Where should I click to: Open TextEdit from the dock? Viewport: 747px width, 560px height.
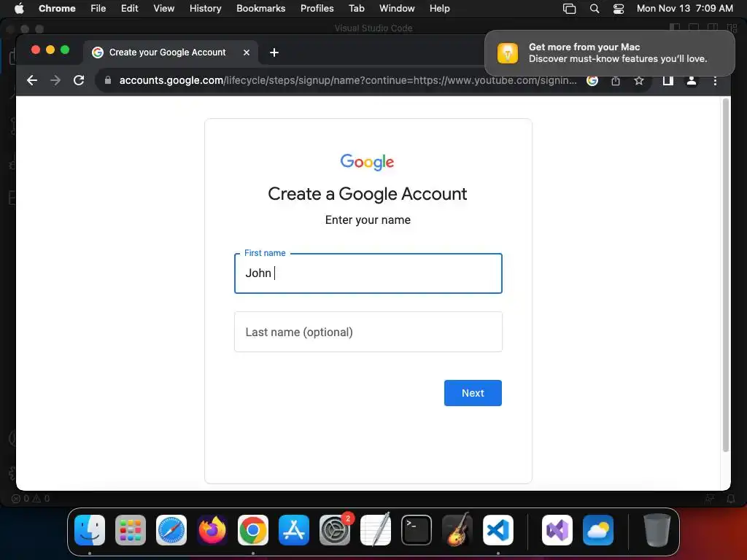(x=376, y=530)
